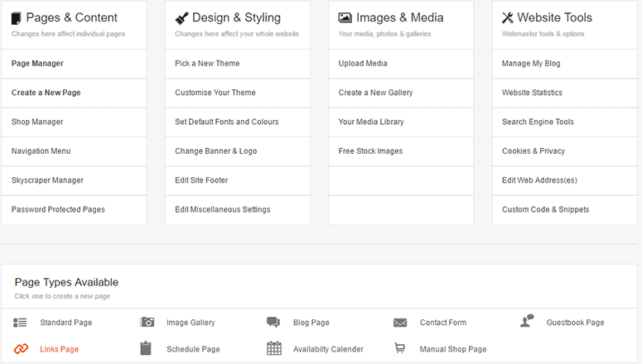Open Change Banner & Logo settings
The height and width of the screenshot is (364, 642).
pyautogui.click(x=217, y=151)
